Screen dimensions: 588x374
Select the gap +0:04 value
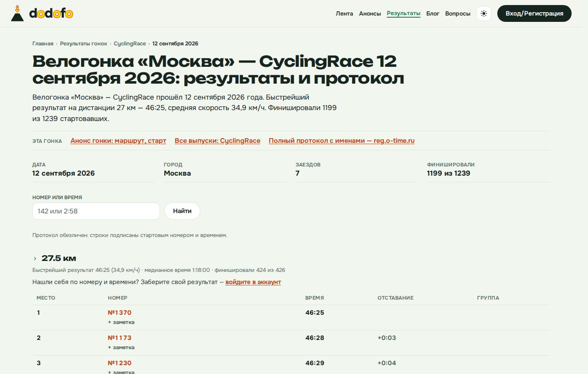(387, 363)
